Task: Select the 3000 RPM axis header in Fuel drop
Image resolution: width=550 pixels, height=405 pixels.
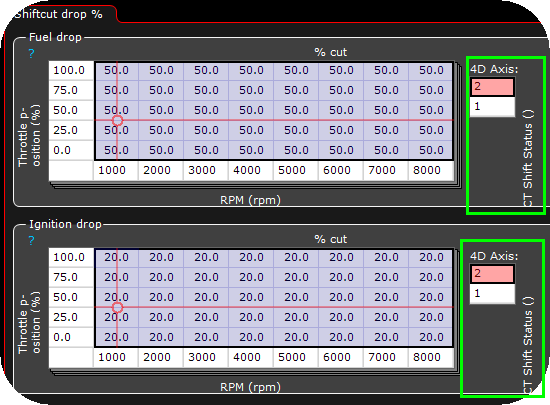Action: (x=202, y=170)
